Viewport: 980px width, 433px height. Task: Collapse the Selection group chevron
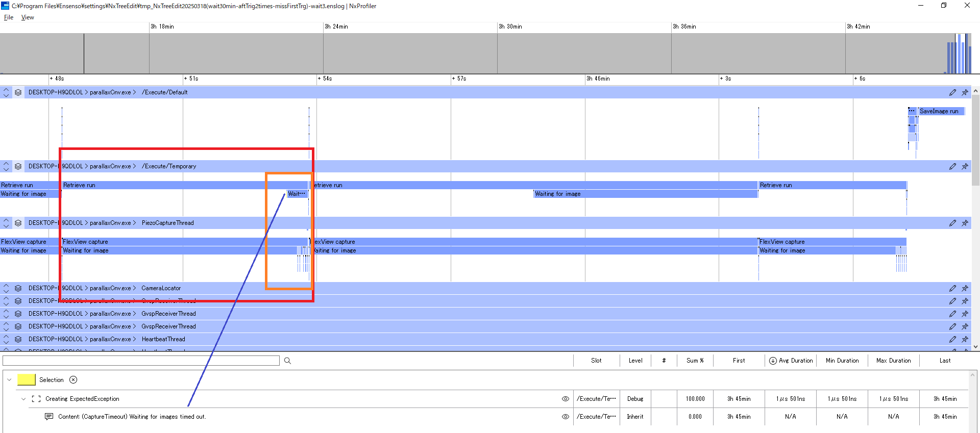click(9, 379)
